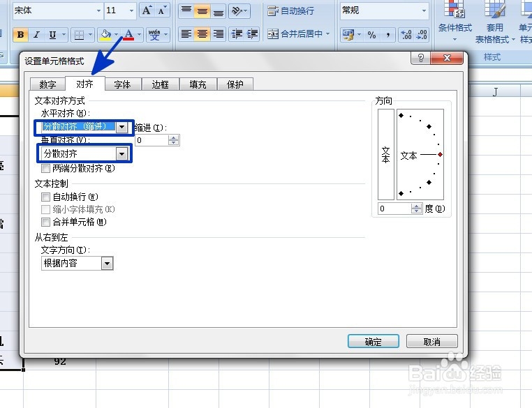532x408 pixels.
Task: Select vertical 文本 orientation box
Action: coord(386,155)
